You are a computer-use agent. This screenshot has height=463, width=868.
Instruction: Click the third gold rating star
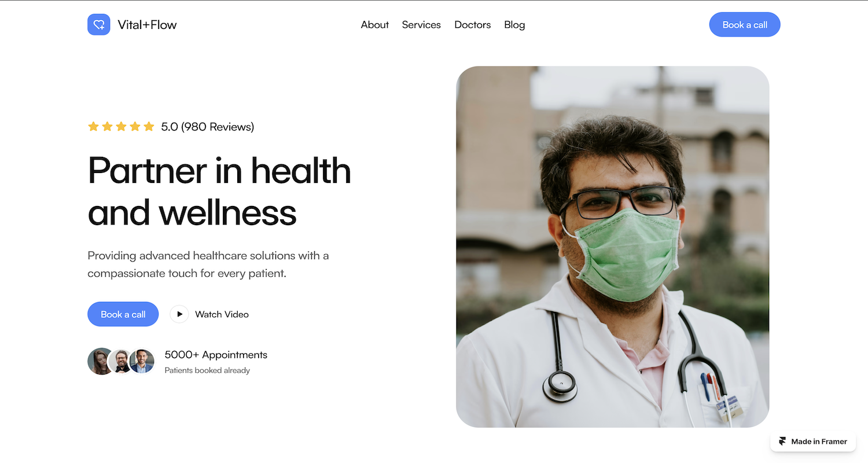121,126
